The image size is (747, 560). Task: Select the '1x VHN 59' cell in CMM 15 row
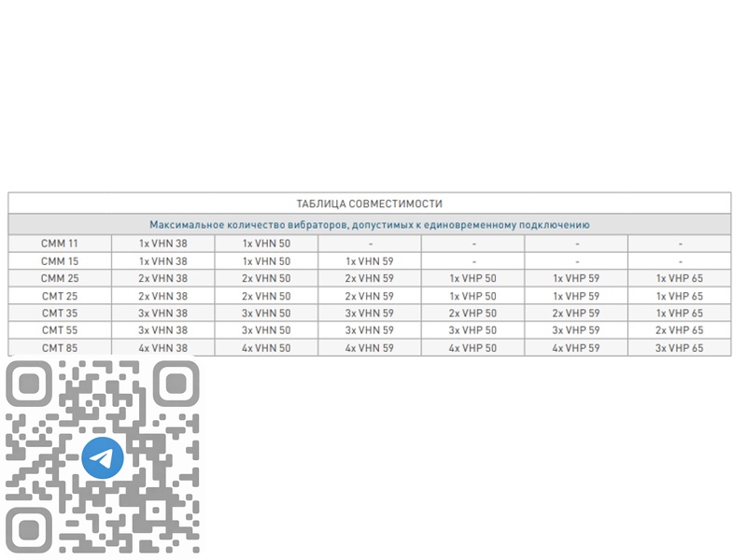click(x=369, y=261)
